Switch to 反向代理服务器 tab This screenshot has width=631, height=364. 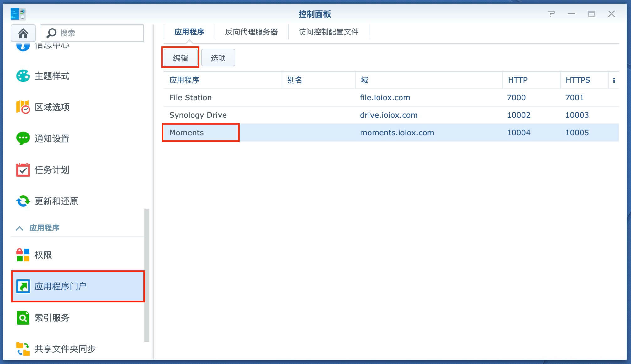click(x=251, y=32)
